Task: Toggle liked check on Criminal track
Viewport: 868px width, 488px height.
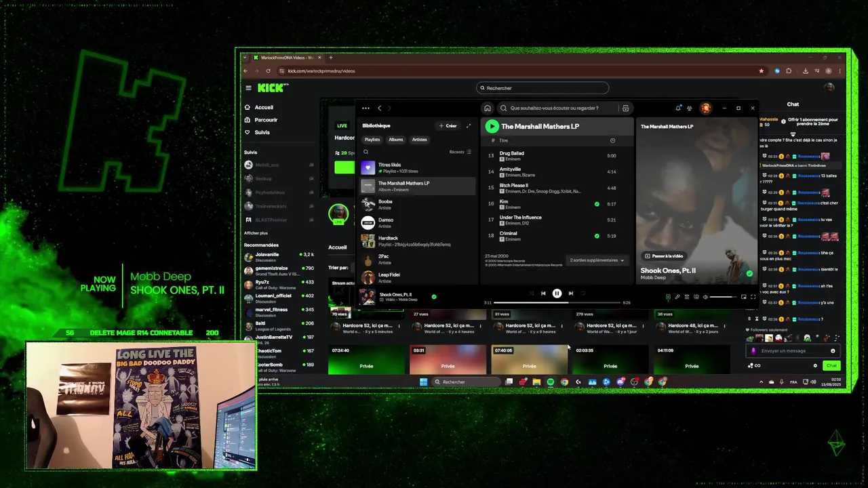Action: click(x=597, y=236)
